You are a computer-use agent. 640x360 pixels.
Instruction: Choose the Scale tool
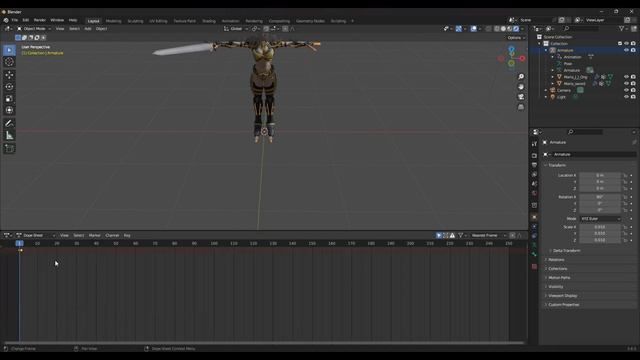click(x=9, y=98)
